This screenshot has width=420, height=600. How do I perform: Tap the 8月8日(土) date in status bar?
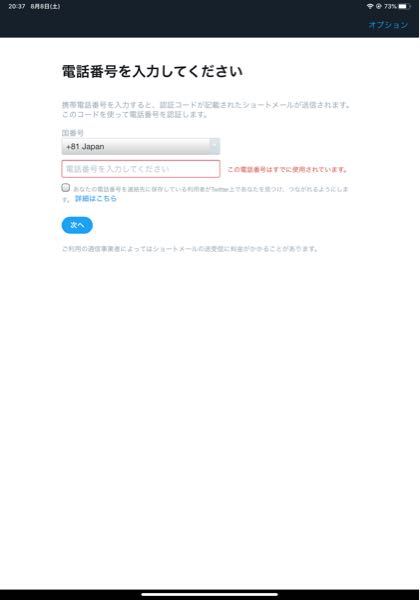click(45, 7)
